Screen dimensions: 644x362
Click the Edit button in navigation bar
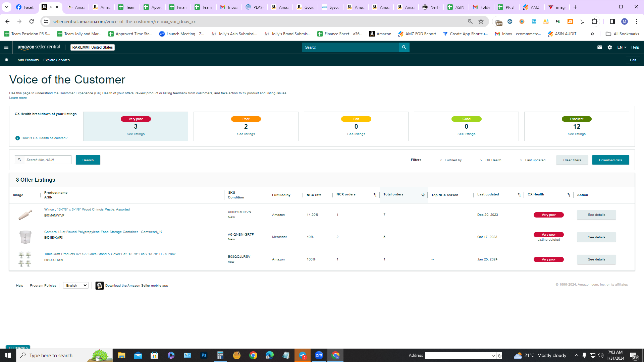point(633,60)
